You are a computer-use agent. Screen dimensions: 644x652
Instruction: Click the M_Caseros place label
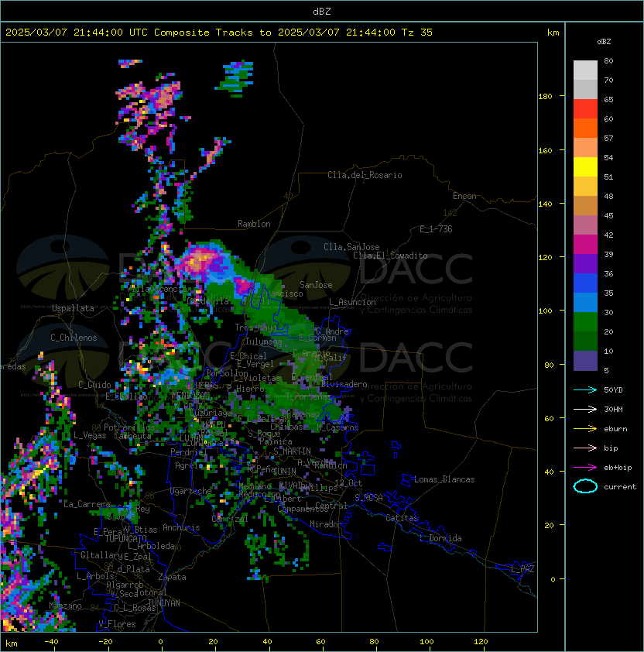point(337,427)
